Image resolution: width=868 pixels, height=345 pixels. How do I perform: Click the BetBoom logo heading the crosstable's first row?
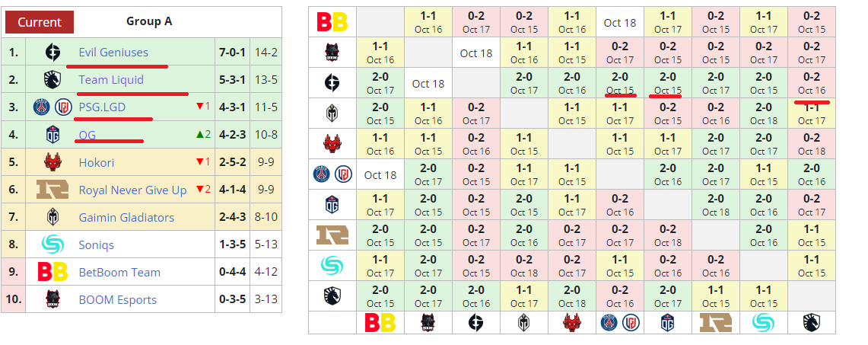[x=332, y=22]
